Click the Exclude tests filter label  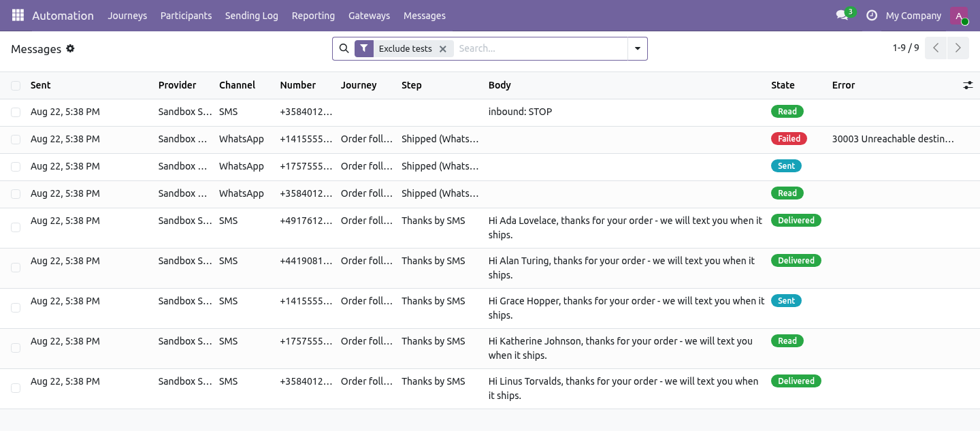(x=405, y=48)
